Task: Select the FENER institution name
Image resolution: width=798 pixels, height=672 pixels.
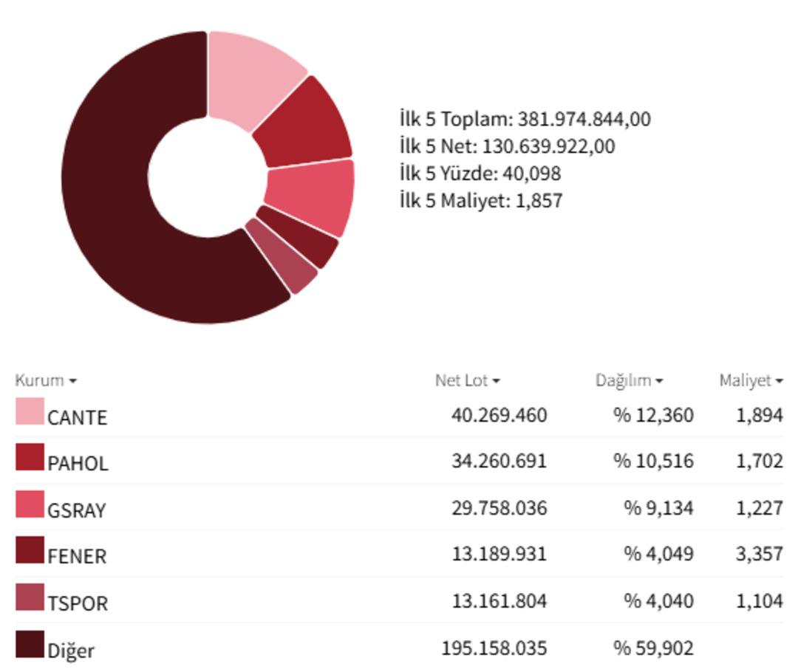Action: (x=77, y=556)
